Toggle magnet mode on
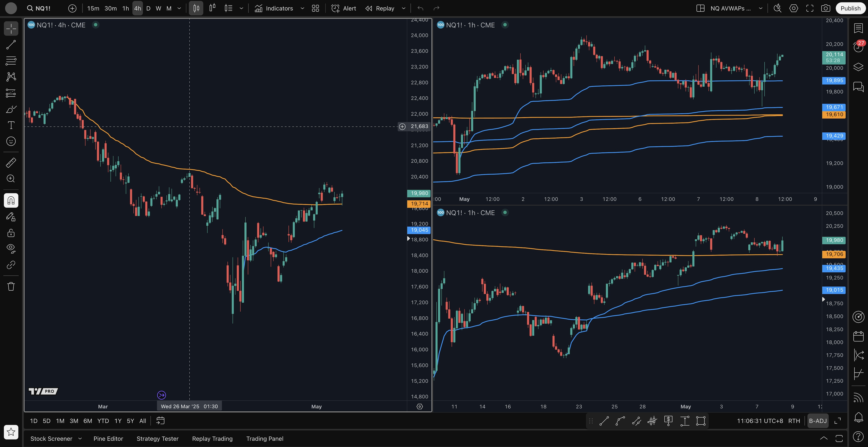This screenshot has height=447, width=868. pyautogui.click(x=11, y=201)
